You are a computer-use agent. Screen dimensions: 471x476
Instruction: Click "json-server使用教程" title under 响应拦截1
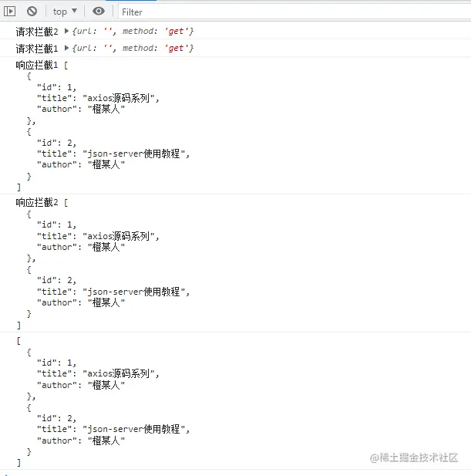point(133,154)
